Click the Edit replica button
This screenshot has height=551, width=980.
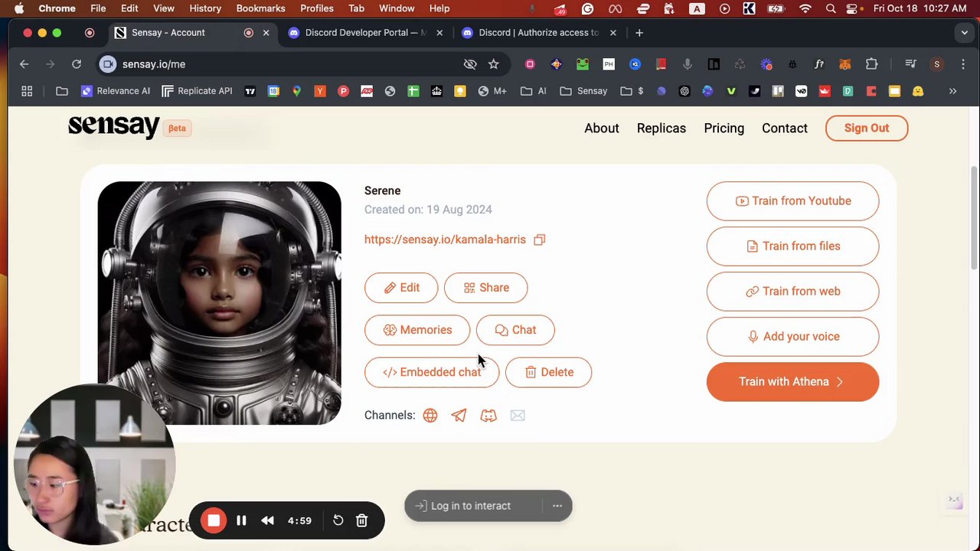click(401, 288)
